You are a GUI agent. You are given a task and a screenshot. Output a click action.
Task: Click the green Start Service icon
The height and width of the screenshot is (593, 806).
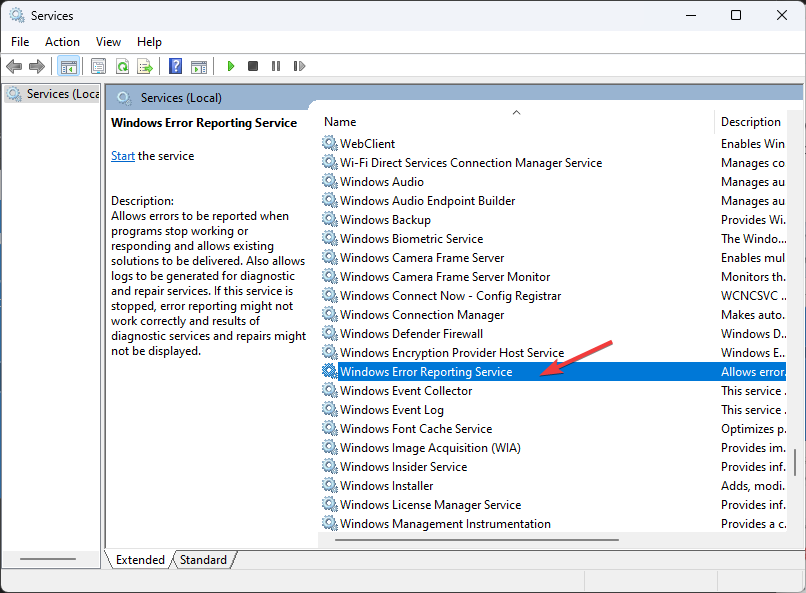[231, 66]
